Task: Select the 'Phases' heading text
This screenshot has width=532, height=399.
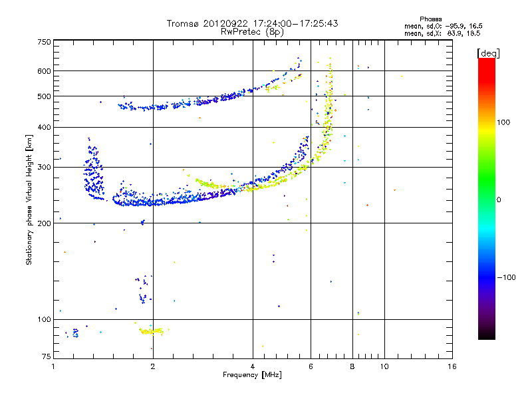Action: (x=430, y=19)
